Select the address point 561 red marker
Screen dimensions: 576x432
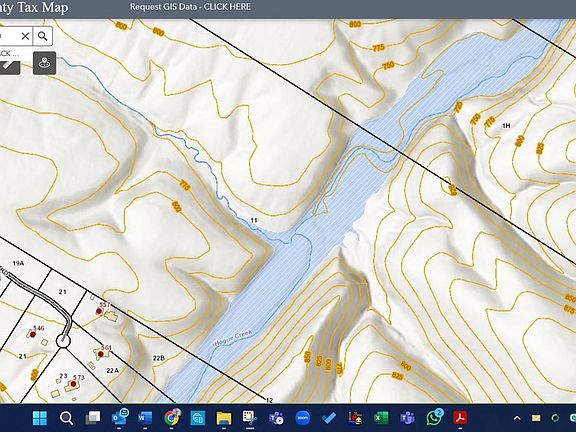pos(101,354)
